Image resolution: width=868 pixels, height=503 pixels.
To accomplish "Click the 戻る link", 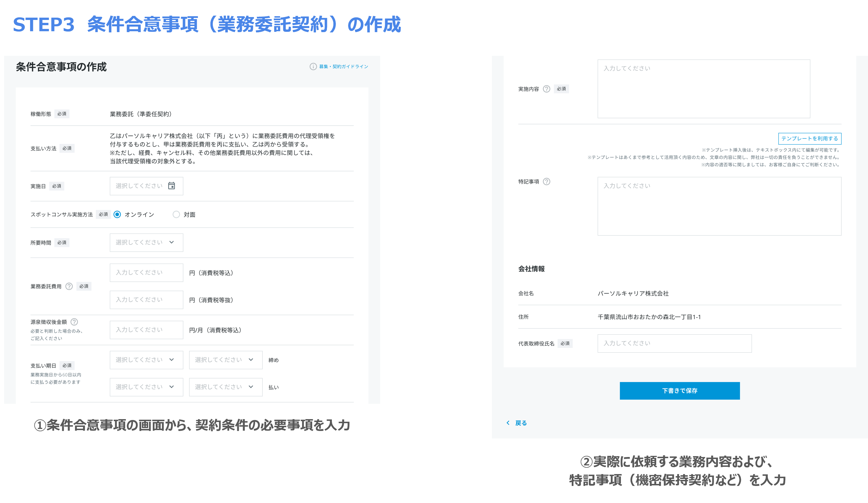I will [521, 423].
